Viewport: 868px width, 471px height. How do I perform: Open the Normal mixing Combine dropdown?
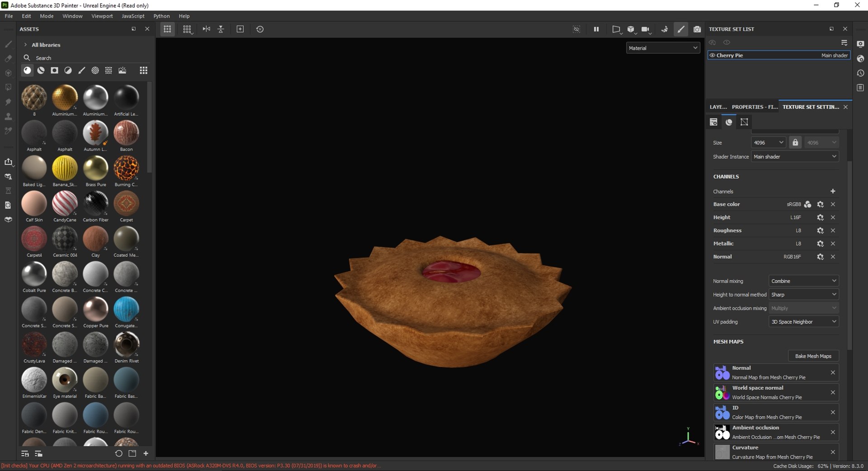point(804,281)
